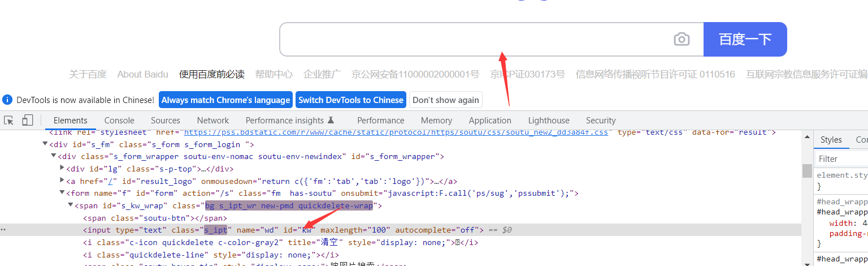Dismiss with Don't show again button
Image resolution: width=868 pixels, height=266 pixels.
pyautogui.click(x=446, y=100)
